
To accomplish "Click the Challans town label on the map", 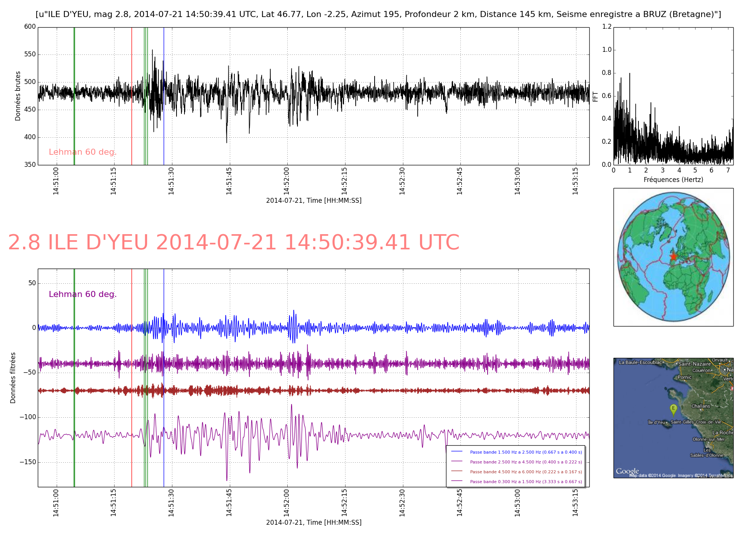I will [x=700, y=406].
